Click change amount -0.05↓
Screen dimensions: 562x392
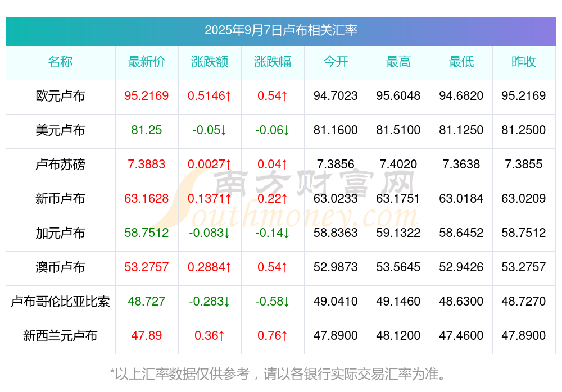(x=210, y=130)
